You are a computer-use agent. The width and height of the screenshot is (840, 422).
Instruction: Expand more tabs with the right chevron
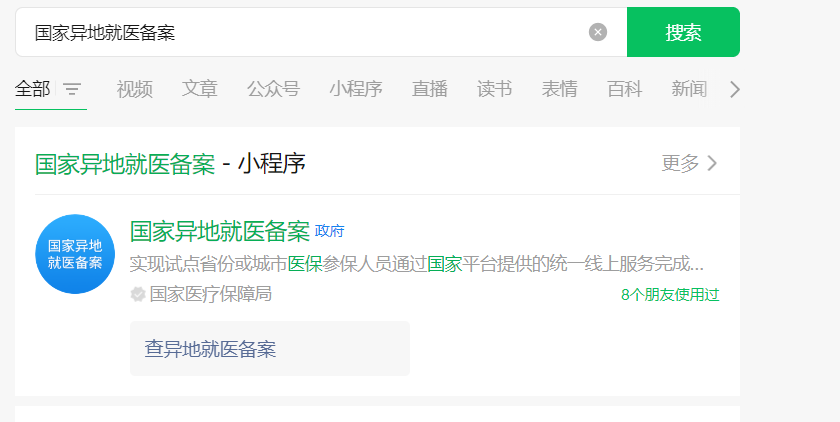pyautogui.click(x=734, y=89)
